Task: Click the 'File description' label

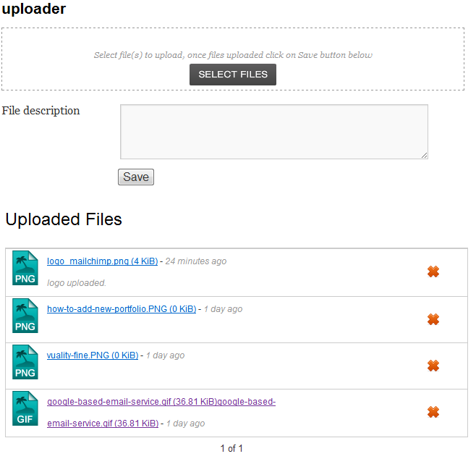Action: coord(41,111)
